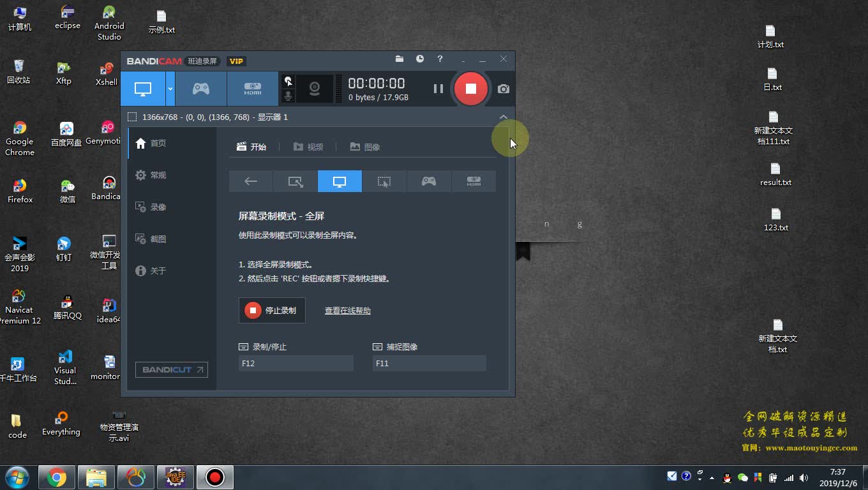Viewport: 868px width, 490px height.
Task: Click the dashed rectangle area icon
Action: point(132,117)
